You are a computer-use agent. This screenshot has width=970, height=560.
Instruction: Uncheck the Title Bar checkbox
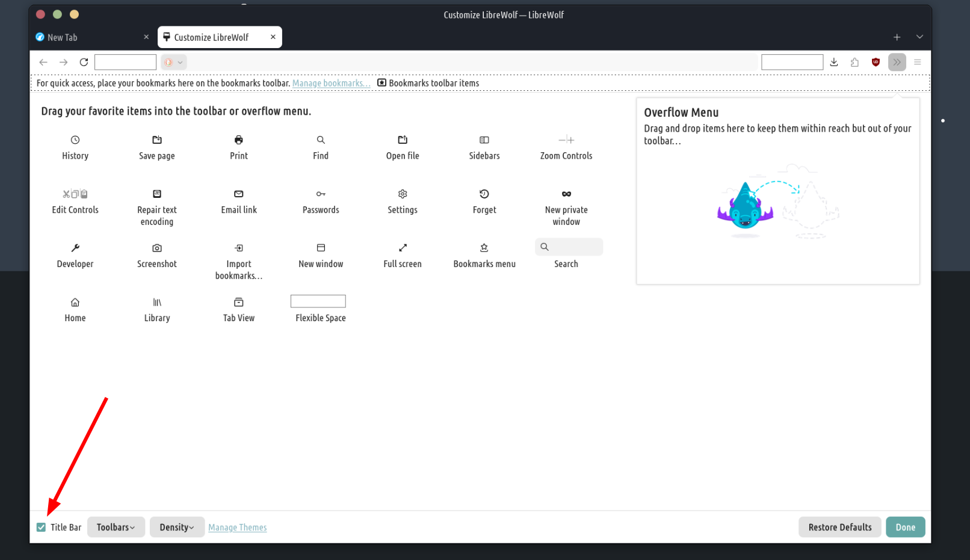coord(41,528)
